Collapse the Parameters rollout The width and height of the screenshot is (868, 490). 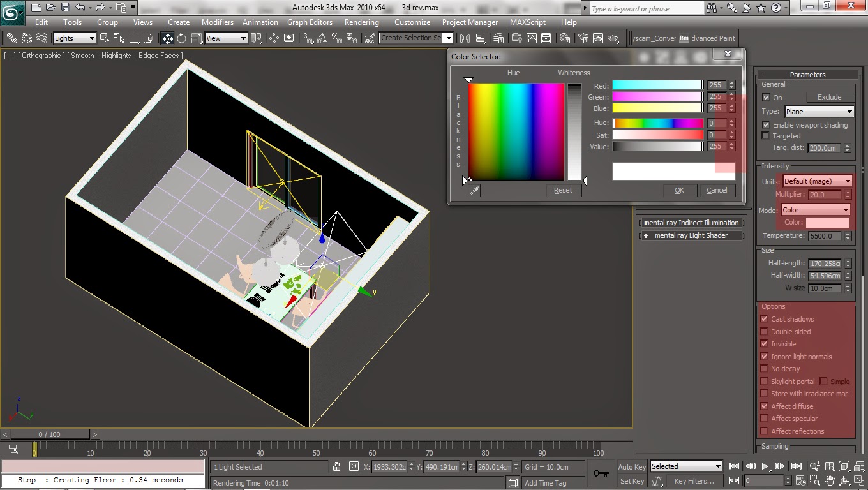click(807, 75)
